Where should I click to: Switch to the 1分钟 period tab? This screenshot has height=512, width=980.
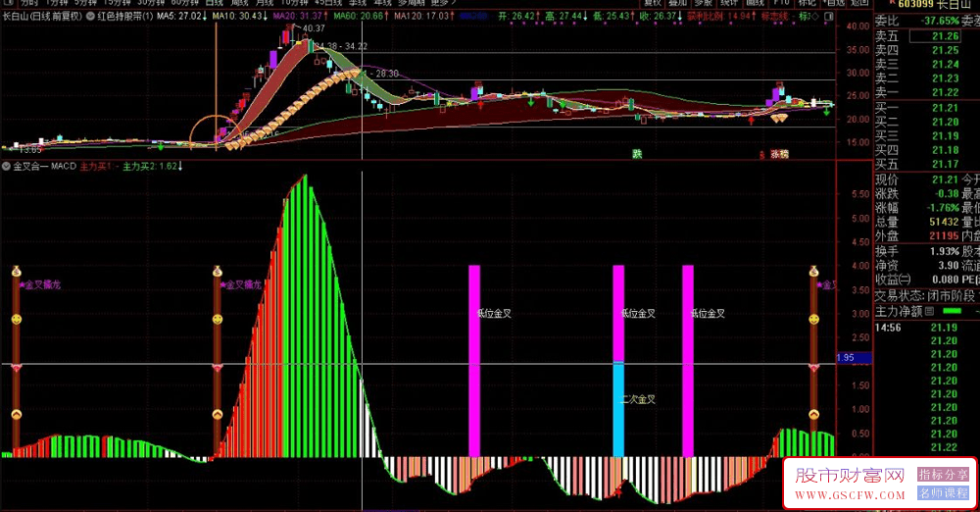[55, 3]
